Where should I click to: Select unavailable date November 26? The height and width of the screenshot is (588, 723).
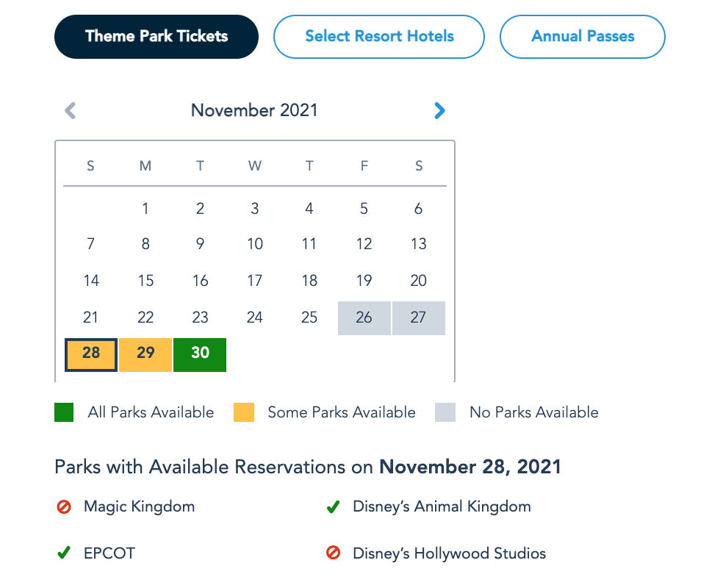[x=364, y=318]
